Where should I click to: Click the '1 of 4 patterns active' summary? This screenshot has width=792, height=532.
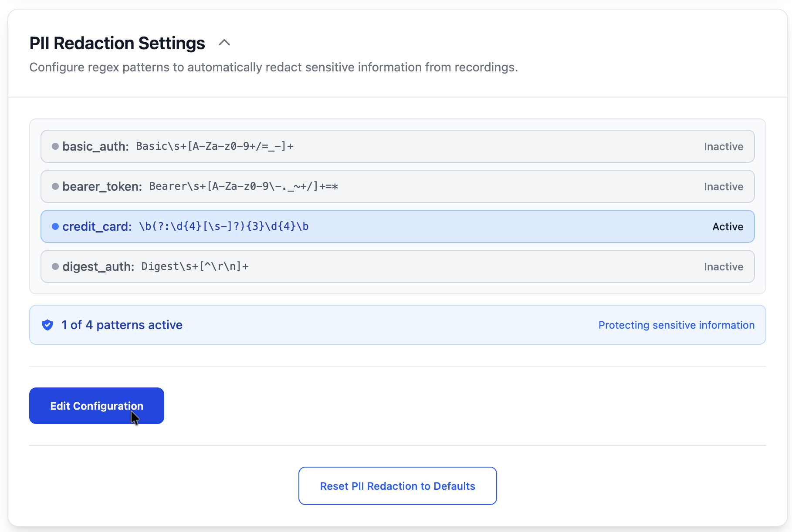(122, 325)
